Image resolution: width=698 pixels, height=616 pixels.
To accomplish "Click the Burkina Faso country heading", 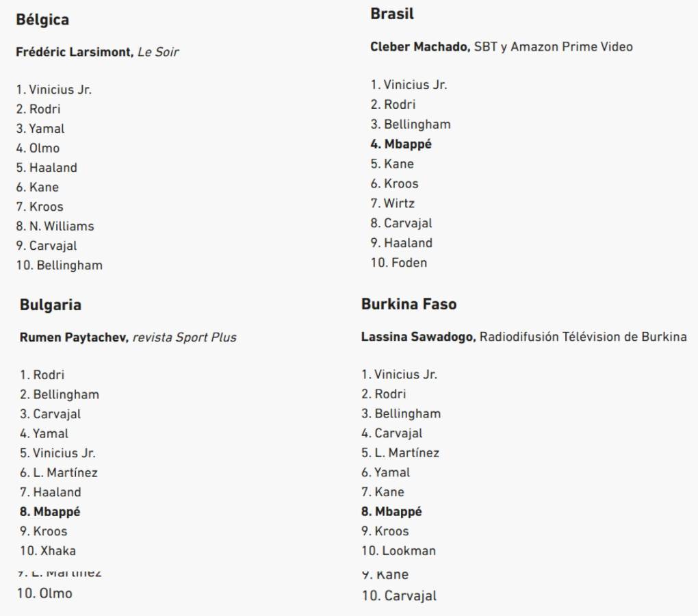I will coord(409,304).
